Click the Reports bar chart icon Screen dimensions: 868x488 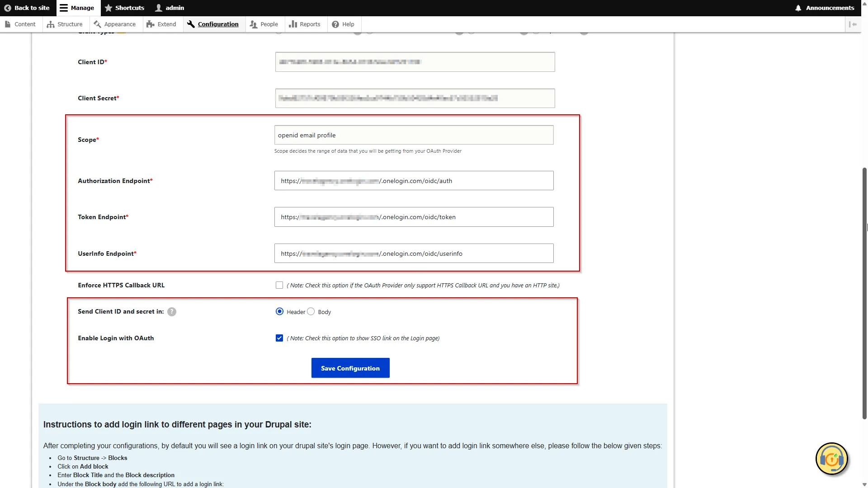coord(293,24)
